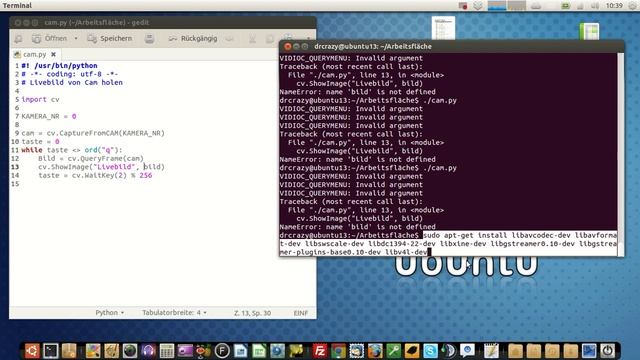640x360 pixels.
Task: Click line 5 'import cv' in gedit
Action: [40, 99]
